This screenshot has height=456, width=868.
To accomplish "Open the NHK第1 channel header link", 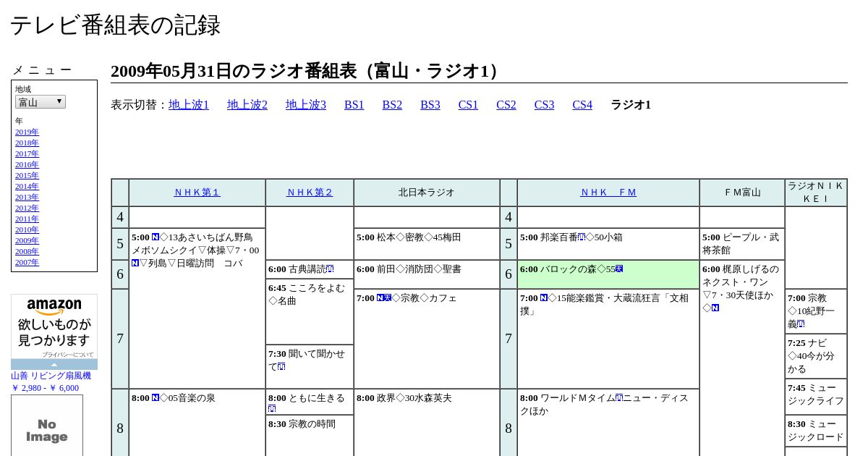I will coord(197,193).
